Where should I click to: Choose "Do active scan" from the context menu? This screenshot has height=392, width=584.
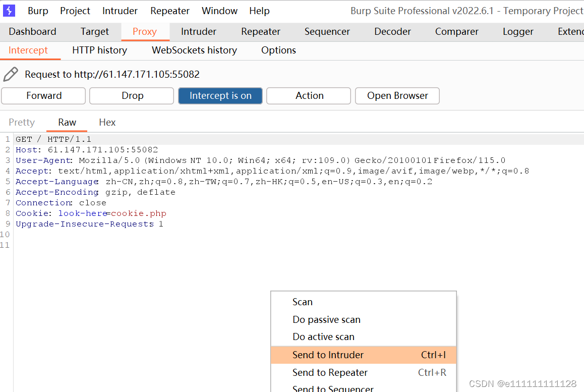pos(323,337)
